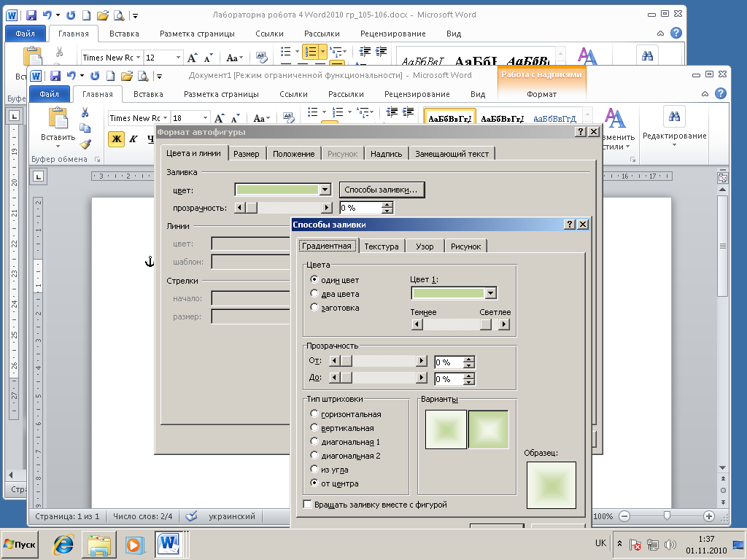
Task: Open Quick Access Toolbar customize arrow in Документ1
Action: [x=159, y=76]
